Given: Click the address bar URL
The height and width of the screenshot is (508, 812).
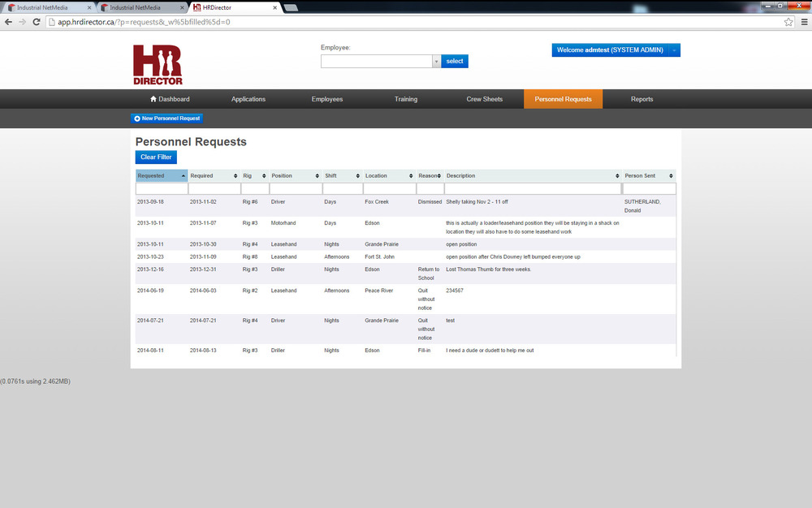Looking at the screenshot, I should 144,22.
